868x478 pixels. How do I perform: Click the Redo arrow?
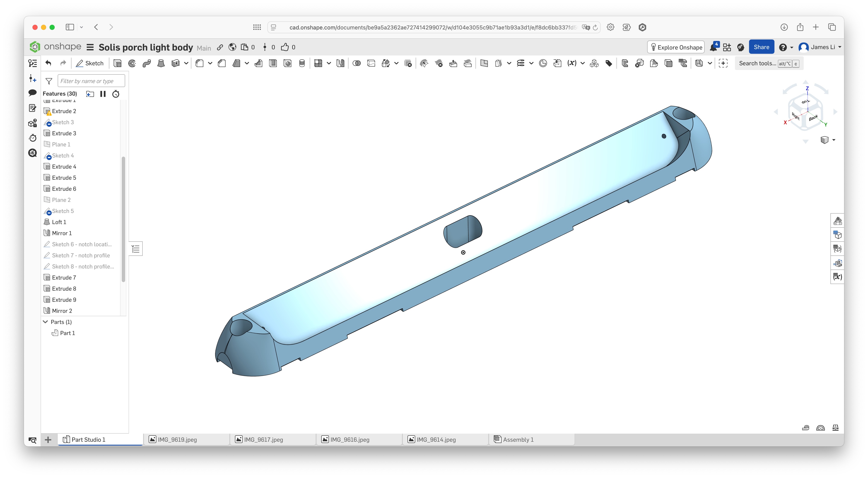(63, 63)
